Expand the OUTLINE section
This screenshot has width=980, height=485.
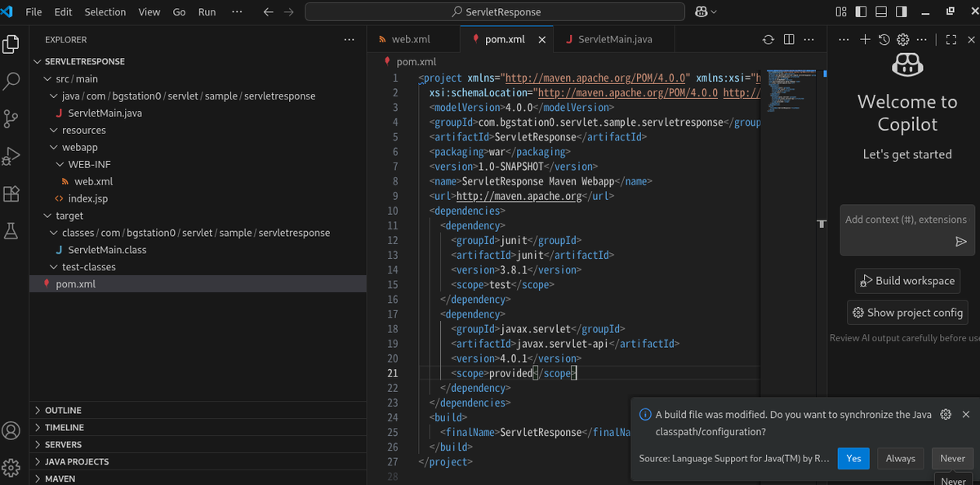tap(198, 411)
